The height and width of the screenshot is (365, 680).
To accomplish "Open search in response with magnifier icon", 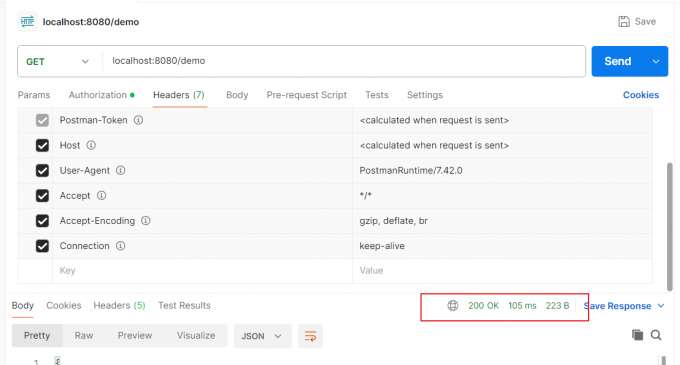I will click(656, 335).
